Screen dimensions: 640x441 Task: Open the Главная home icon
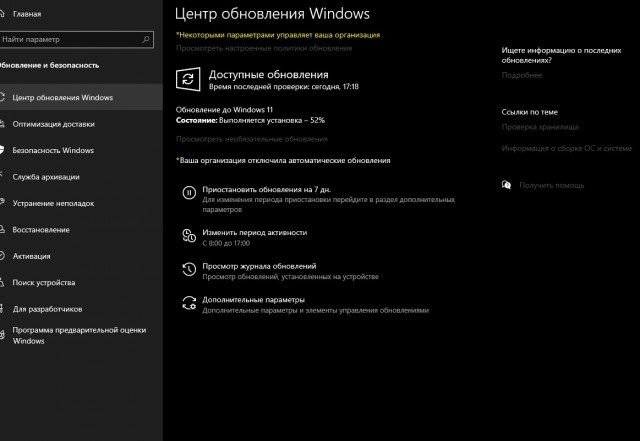click(x=2, y=13)
